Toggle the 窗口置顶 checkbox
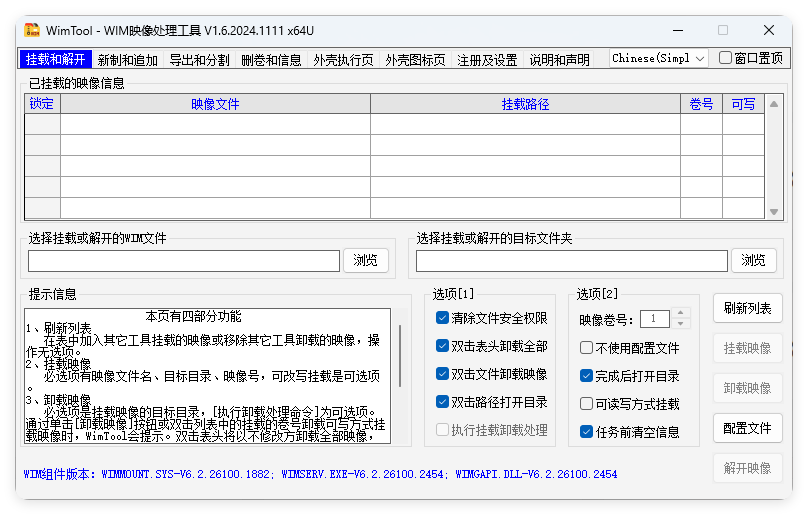 pos(726,58)
